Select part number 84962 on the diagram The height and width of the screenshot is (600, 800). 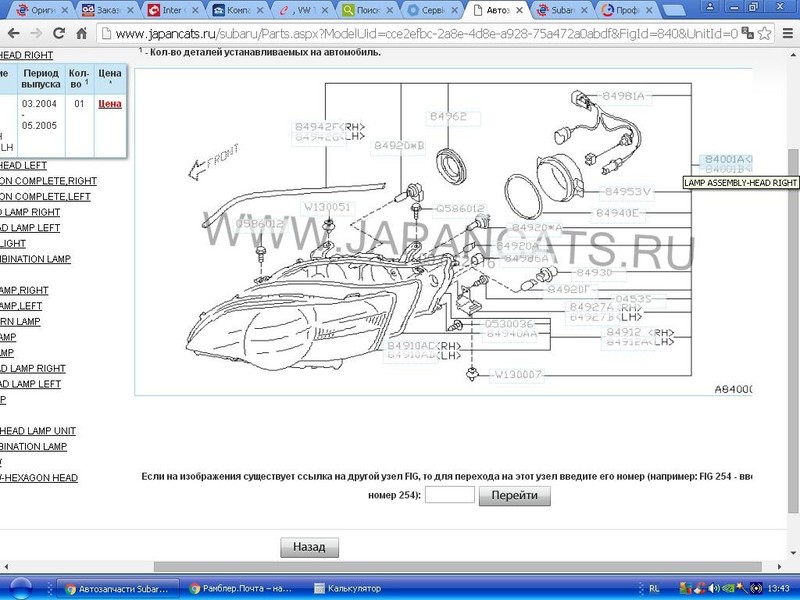[447, 115]
